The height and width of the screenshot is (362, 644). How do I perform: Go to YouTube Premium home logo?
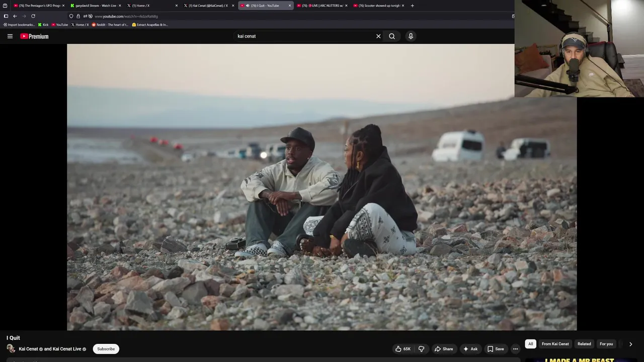tap(34, 36)
